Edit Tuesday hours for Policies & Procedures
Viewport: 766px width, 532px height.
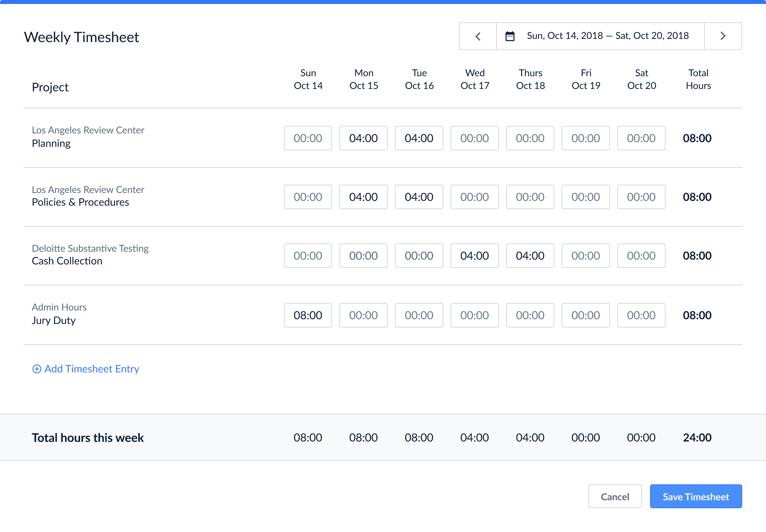click(x=419, y=197)
